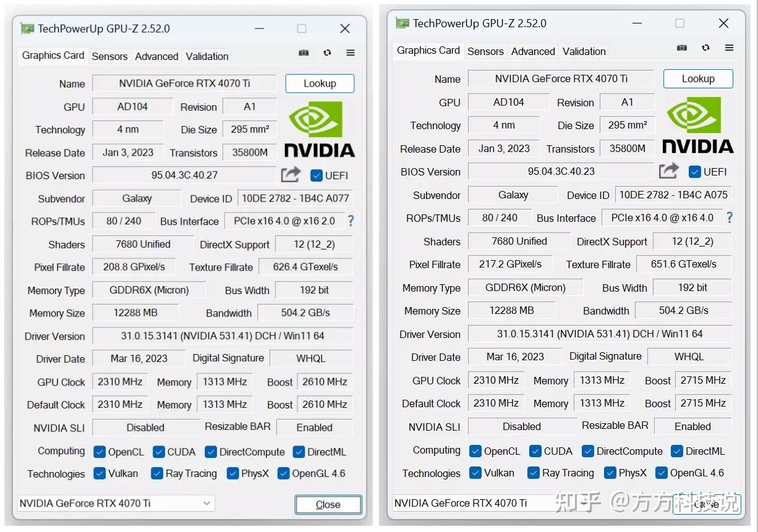Click the camera screenshot icon in left window
The height and width of the screenshot is (532, 758).
click(x=304, y=53)
